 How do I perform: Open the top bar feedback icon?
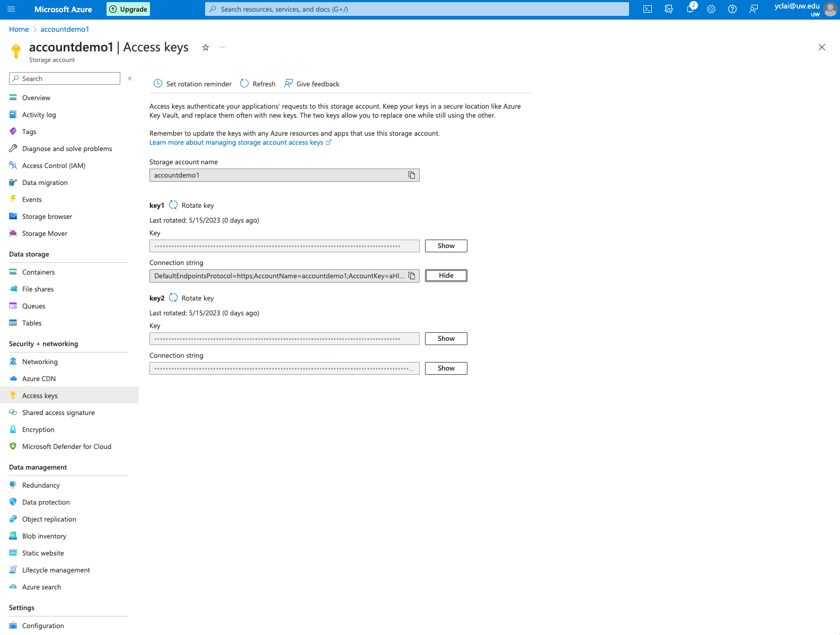[754, 9]
